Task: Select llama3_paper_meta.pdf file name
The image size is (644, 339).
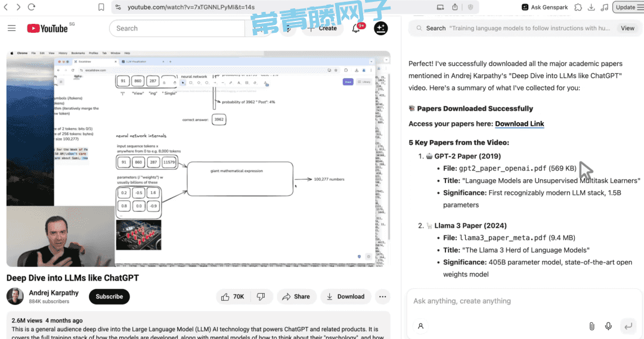Action: click(503, 238)
